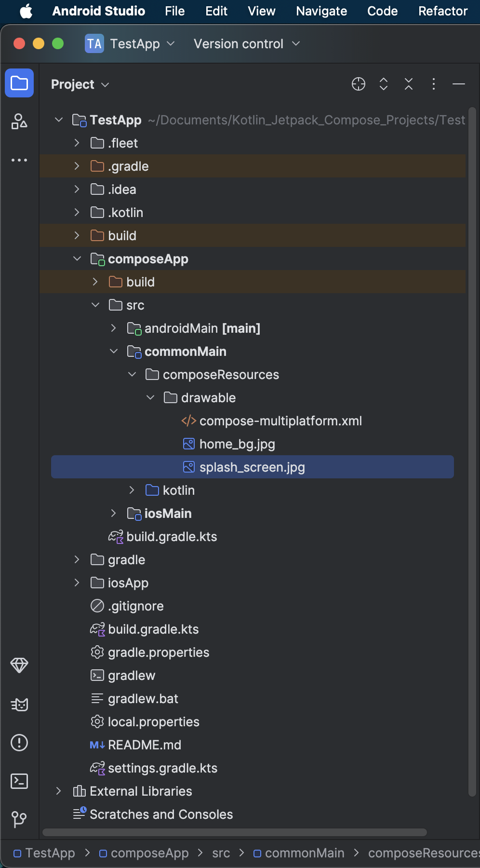Hide the Project panel with minimize dash
The image size is (480, 868).
pyautogui.click(x=459, y=84)
